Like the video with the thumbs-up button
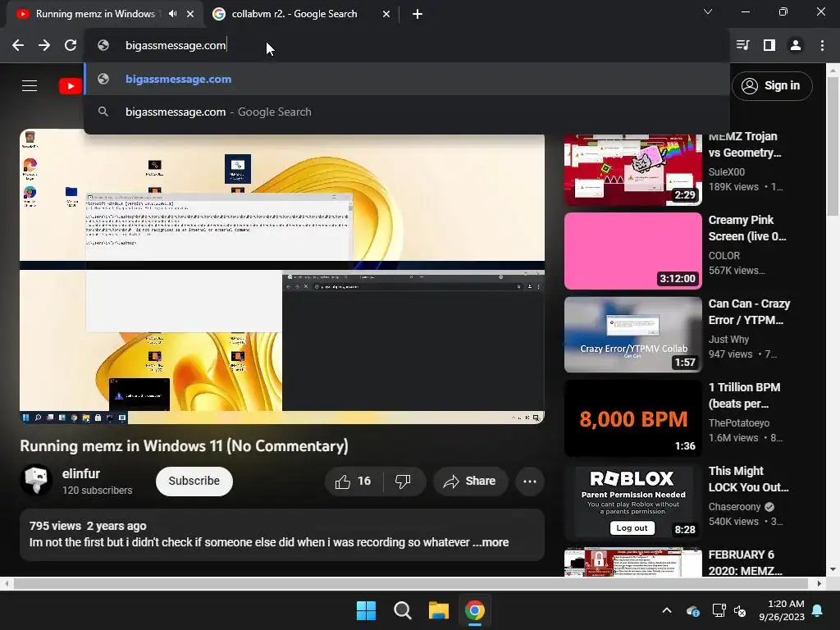The height and width of the screenshot is (630, 840). (x=353, y=481)
